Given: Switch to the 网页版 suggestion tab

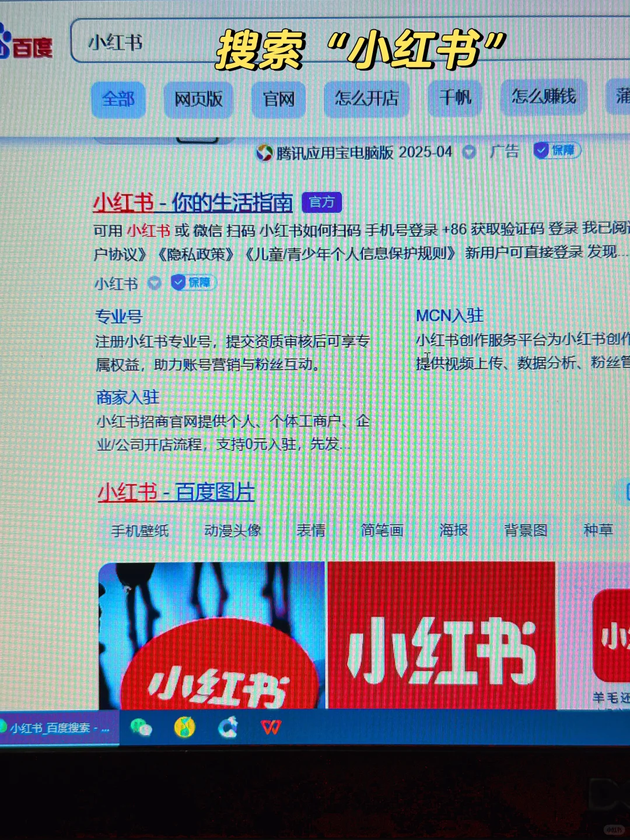Looking at the screenshot, I should click(x=198, y=99).
